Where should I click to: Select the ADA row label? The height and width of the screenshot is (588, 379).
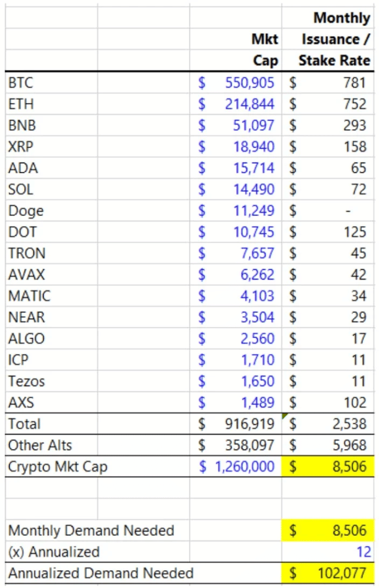(23, 168)
